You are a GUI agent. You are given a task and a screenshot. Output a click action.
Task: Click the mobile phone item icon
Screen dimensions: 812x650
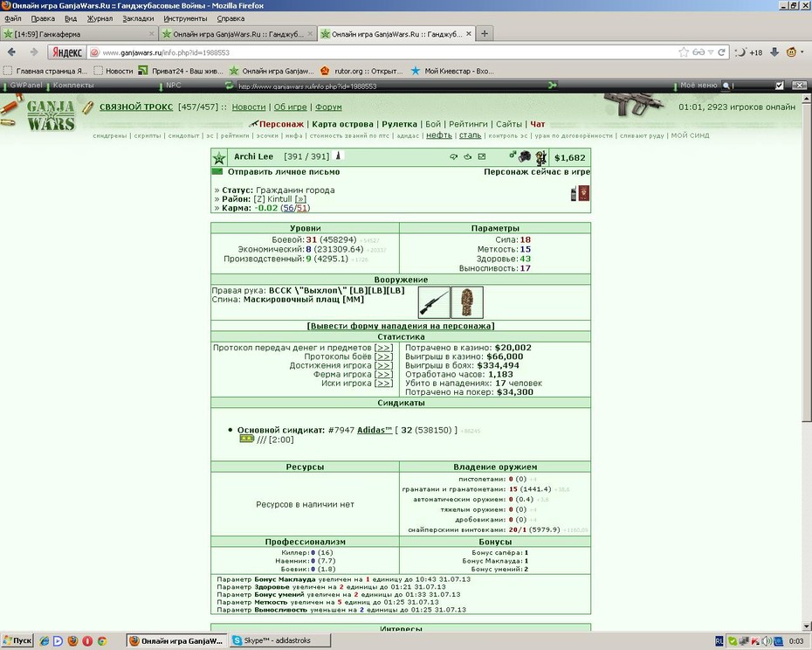click(574, 194)
